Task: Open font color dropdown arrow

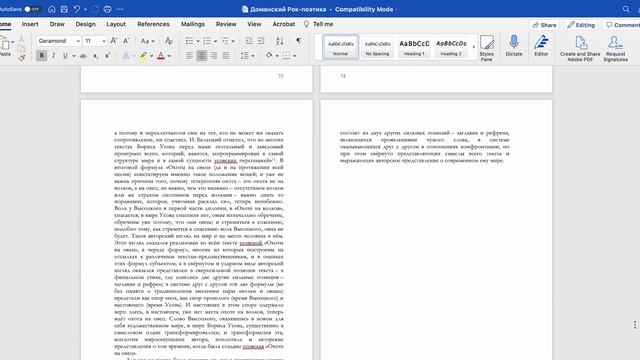Action: [169, 56]
